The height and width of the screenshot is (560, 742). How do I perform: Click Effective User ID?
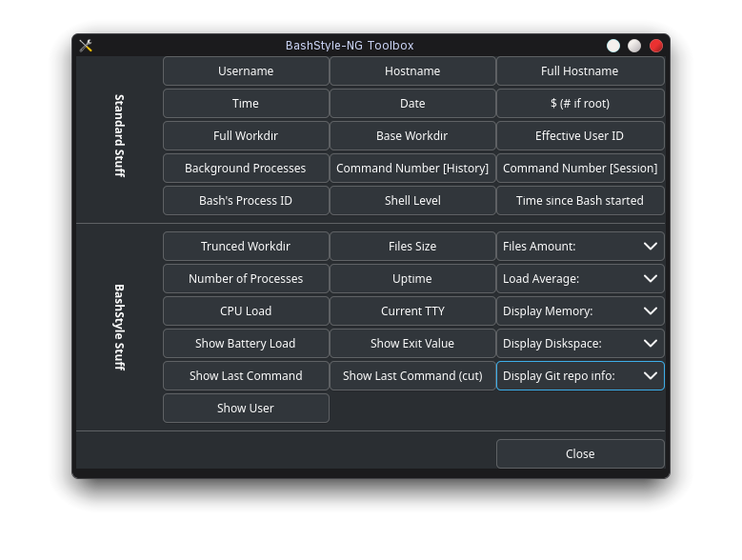click(580, 136)
